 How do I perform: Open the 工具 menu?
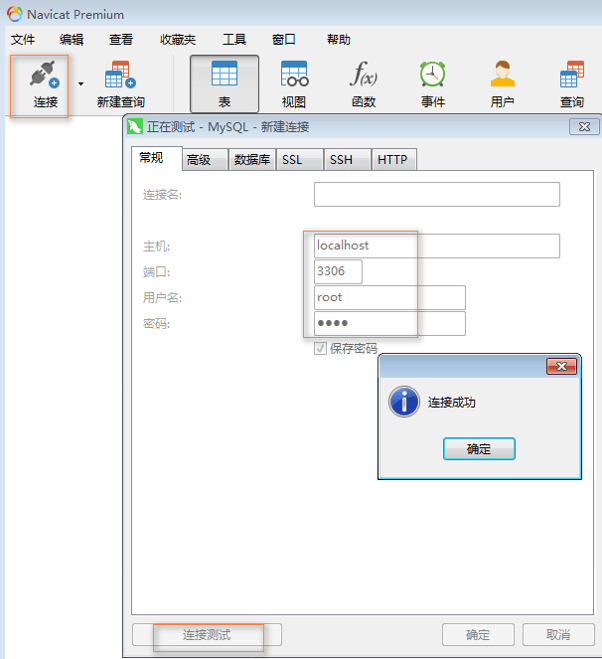pos(234,40)
